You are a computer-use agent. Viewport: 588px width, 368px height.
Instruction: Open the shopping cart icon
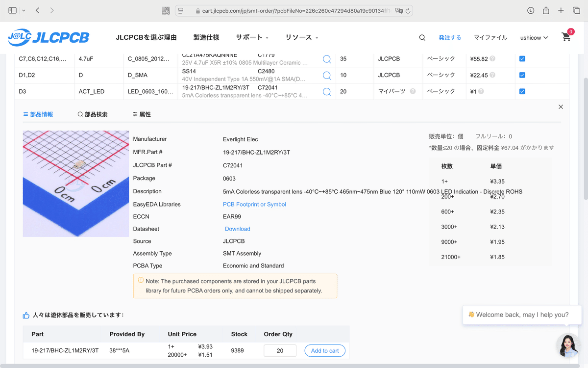[566, 37]
